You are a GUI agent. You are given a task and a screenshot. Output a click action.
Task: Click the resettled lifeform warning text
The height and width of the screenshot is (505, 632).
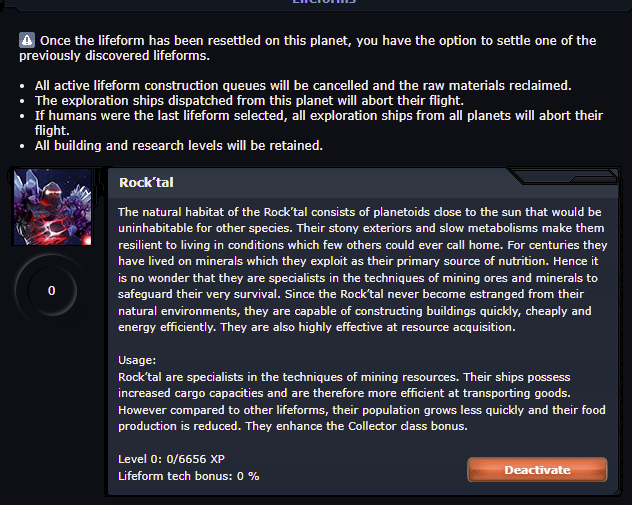[317, 41]
